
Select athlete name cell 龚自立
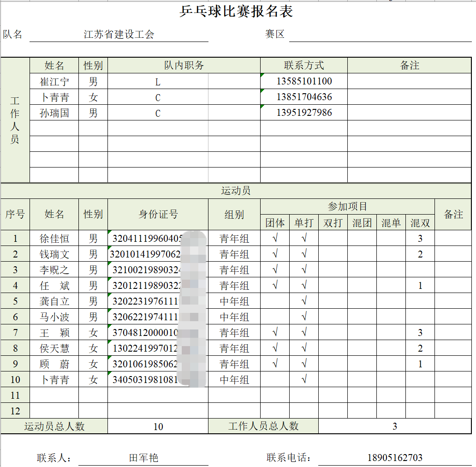point(54,301)
